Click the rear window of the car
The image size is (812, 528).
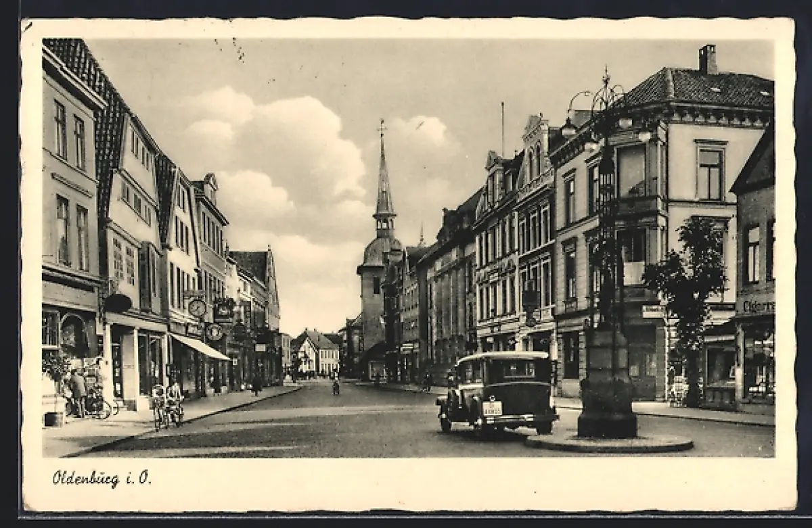coord(519,369)
